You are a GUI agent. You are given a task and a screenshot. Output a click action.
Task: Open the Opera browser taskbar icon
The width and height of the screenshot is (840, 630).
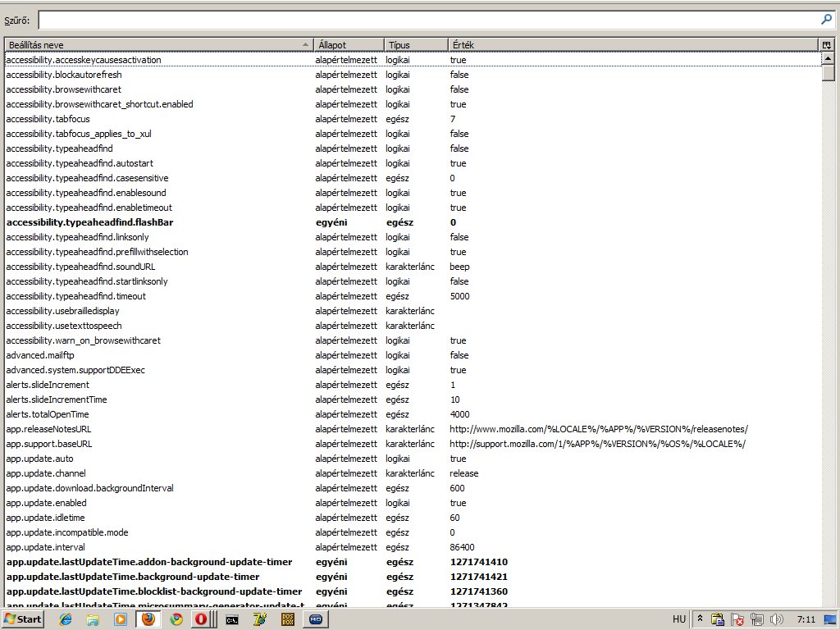tap(201, 619)
